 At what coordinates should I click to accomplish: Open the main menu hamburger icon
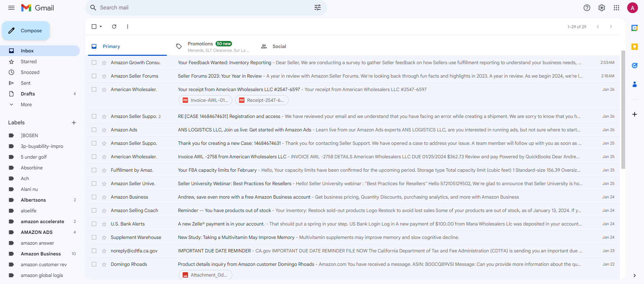(x=11, y=8)
